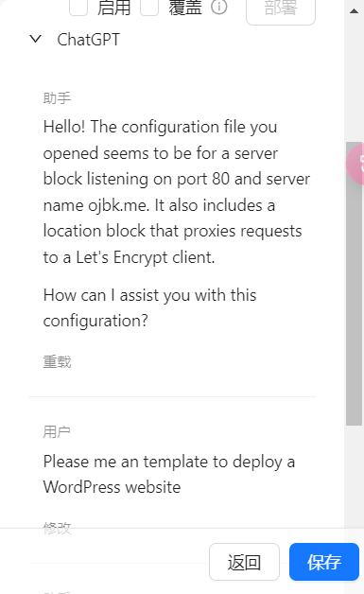Save with the blue 保存 button
Viewport: 364px width, 594px height.
coord(324,562)
